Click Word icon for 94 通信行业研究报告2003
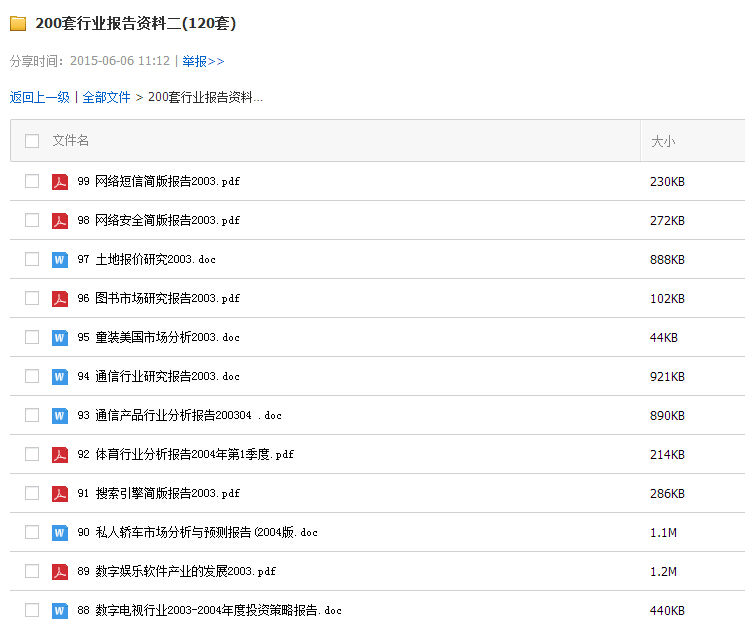 pyautogui.click(x=60, y=376)
